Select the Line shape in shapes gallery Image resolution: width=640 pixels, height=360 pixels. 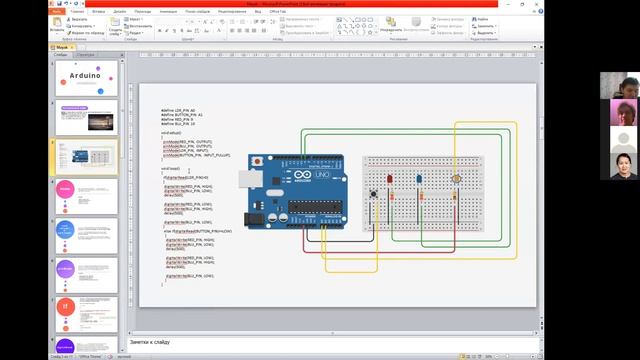[345, 20]
